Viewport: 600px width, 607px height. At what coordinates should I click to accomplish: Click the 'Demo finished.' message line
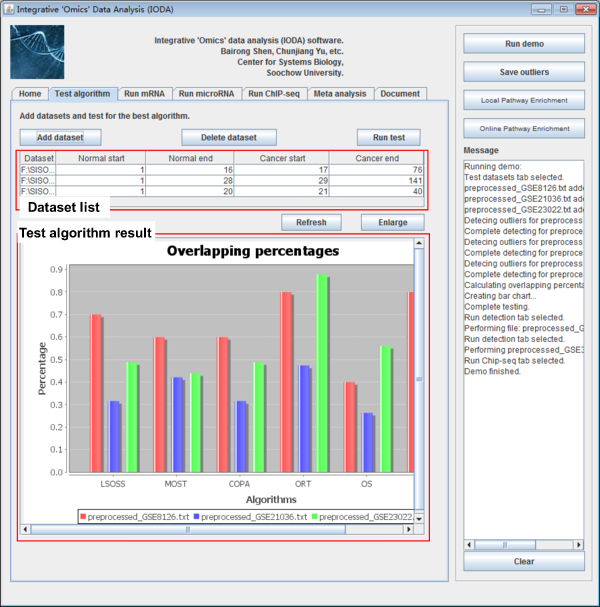pyautogui.click(x=492, y=371)
